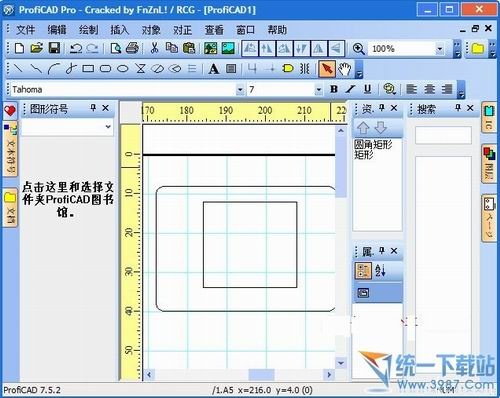
Task: Select the text tool A icon
Action: click(214, 69)
